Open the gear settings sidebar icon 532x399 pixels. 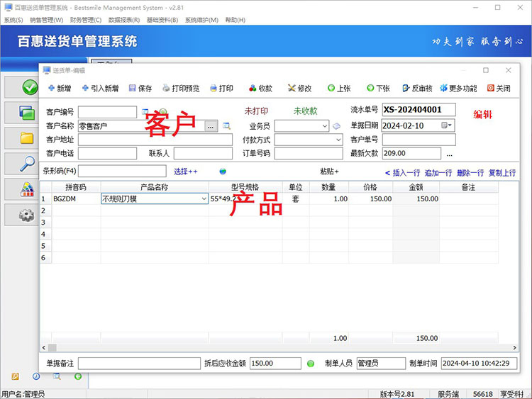[26, 215]
